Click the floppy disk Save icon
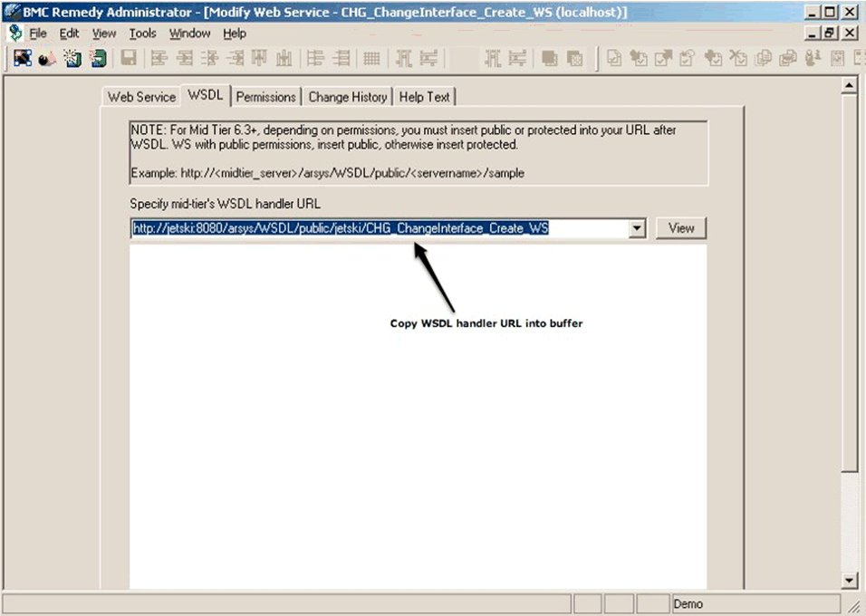Image resolution: width=866 pixels, height=616 pixels. [129, 58]
